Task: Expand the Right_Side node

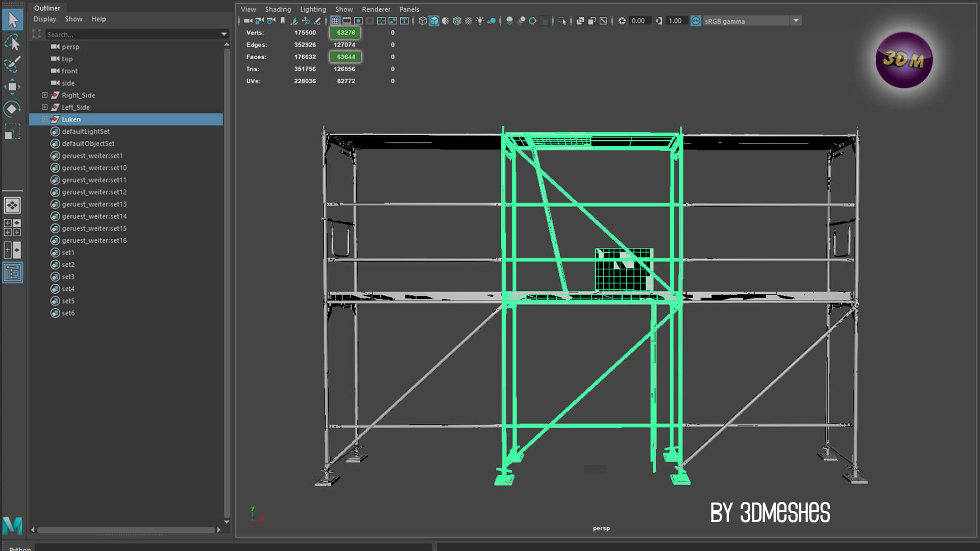Action: tap(45, 95)
